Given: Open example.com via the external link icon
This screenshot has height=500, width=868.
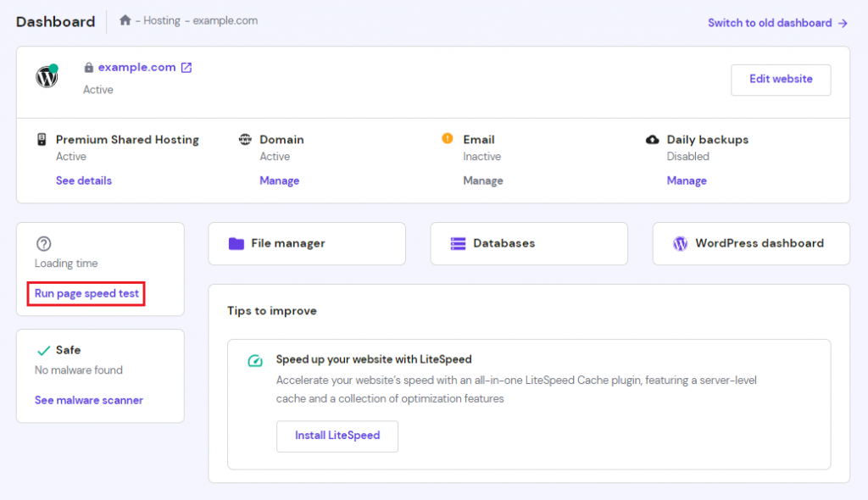Looking at the screenshot, I should [186, 67].
